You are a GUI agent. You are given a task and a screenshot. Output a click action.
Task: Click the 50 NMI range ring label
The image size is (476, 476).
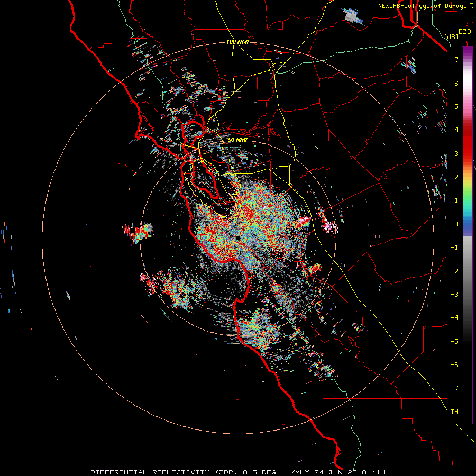point(237,140)
